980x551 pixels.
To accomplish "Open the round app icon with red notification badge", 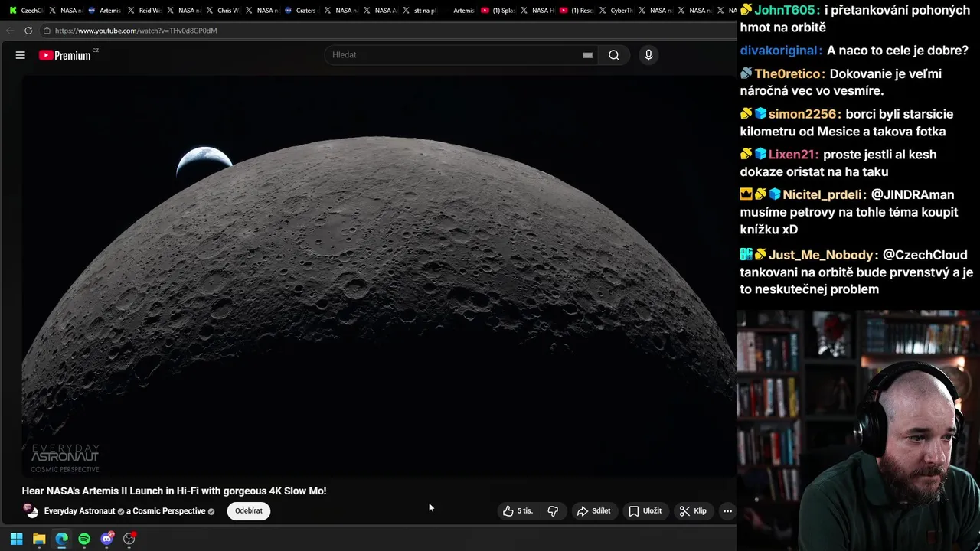I will pos(129,539).
